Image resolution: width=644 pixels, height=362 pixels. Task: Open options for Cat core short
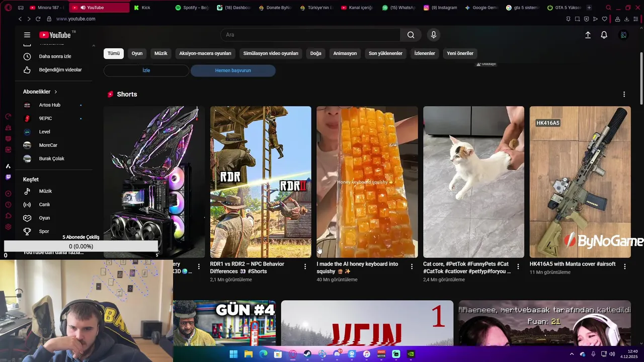click(518, 266)
